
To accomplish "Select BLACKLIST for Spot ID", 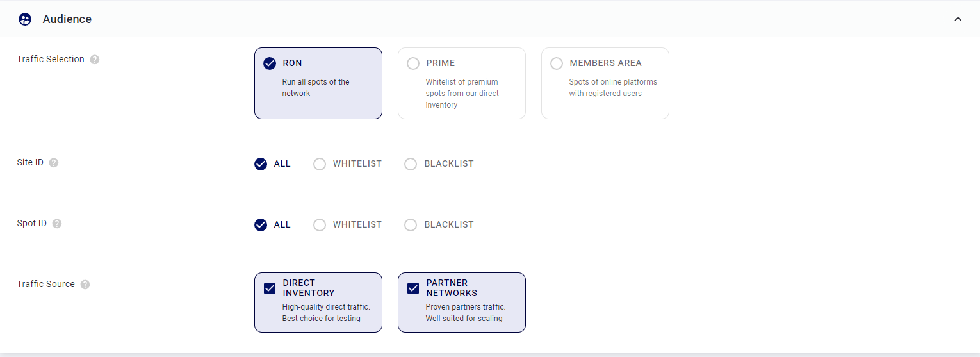I will 439,224.
